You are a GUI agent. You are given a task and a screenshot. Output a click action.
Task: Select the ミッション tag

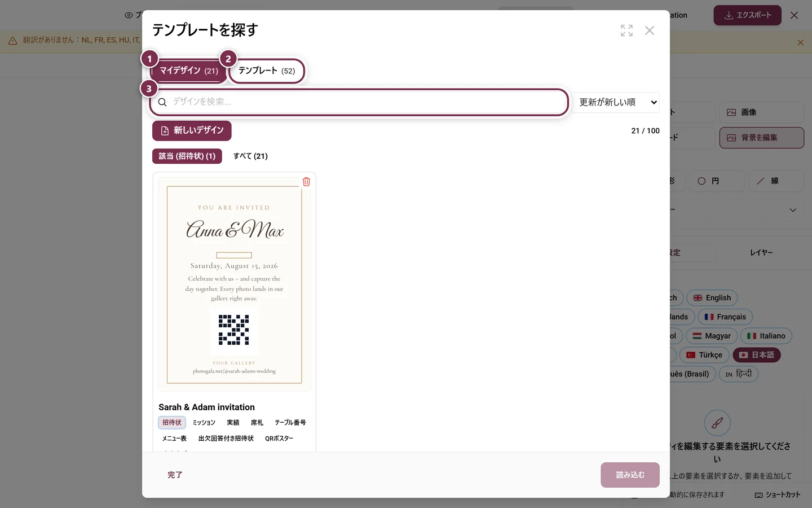click(204, 423)
